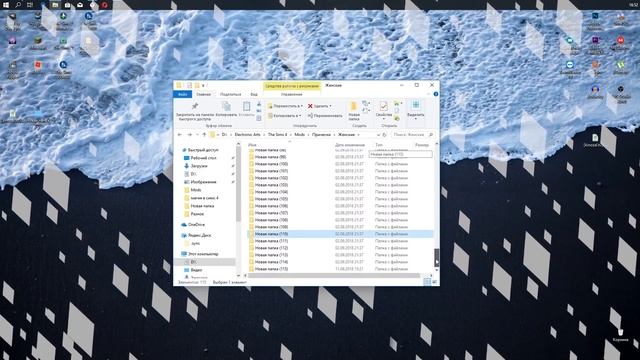
Task: Click the vertical scrollbar thumb of file list
Action: pyautogui.click(x=436, y=257)
